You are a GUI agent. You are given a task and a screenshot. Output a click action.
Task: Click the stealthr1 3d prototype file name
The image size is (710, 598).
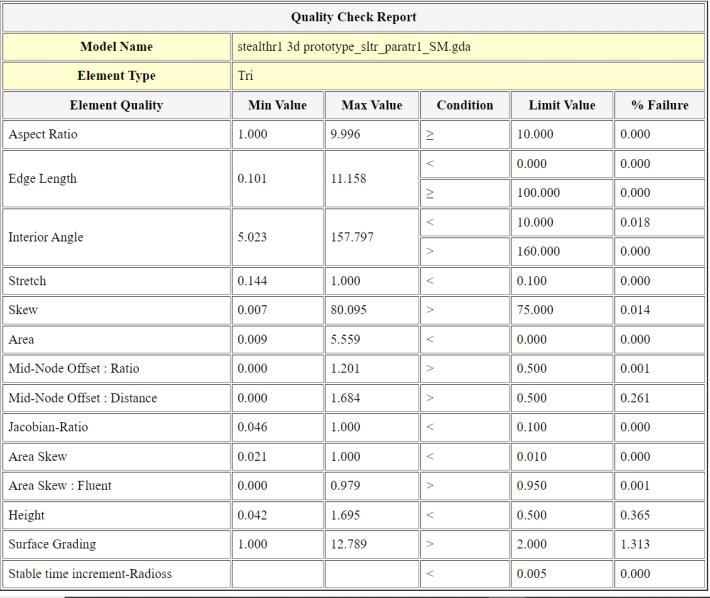coord(354,47)
